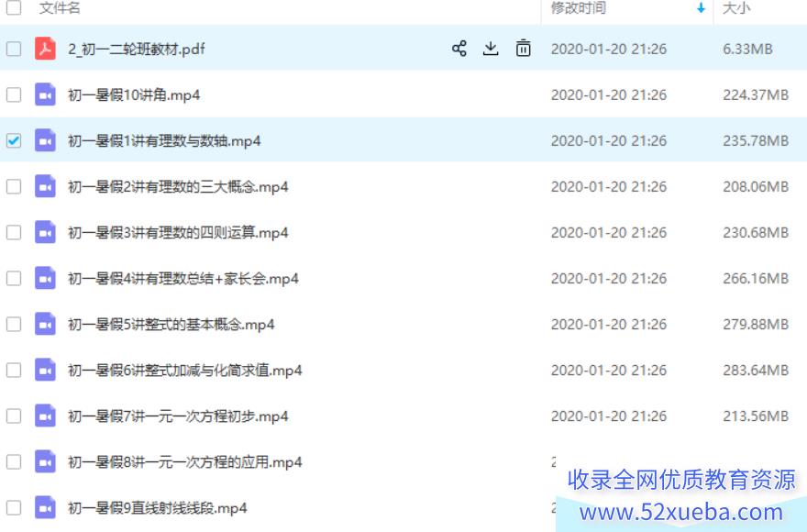
Task: Click share icon for 2_初一二轮班教材.pdf
Action: coord(459,49)
